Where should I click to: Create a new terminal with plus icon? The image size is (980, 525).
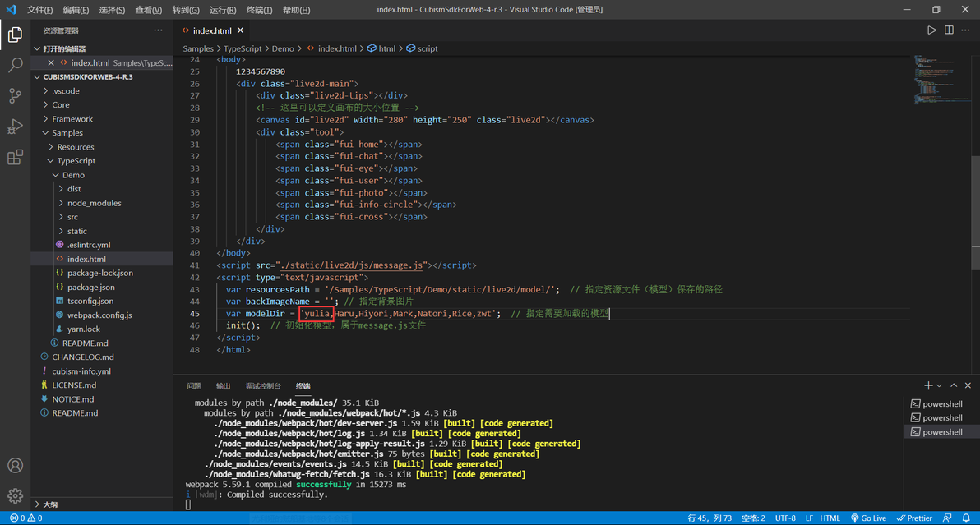(928, 386)
